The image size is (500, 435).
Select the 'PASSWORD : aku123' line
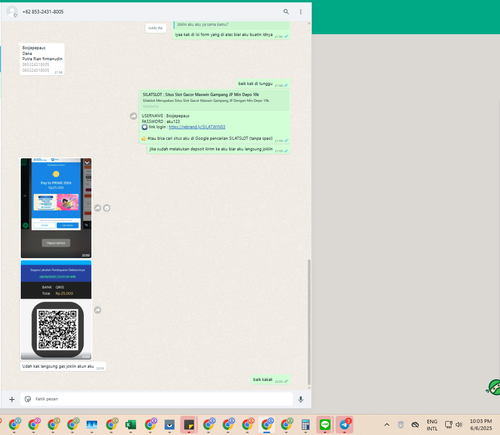click(161, 121)
